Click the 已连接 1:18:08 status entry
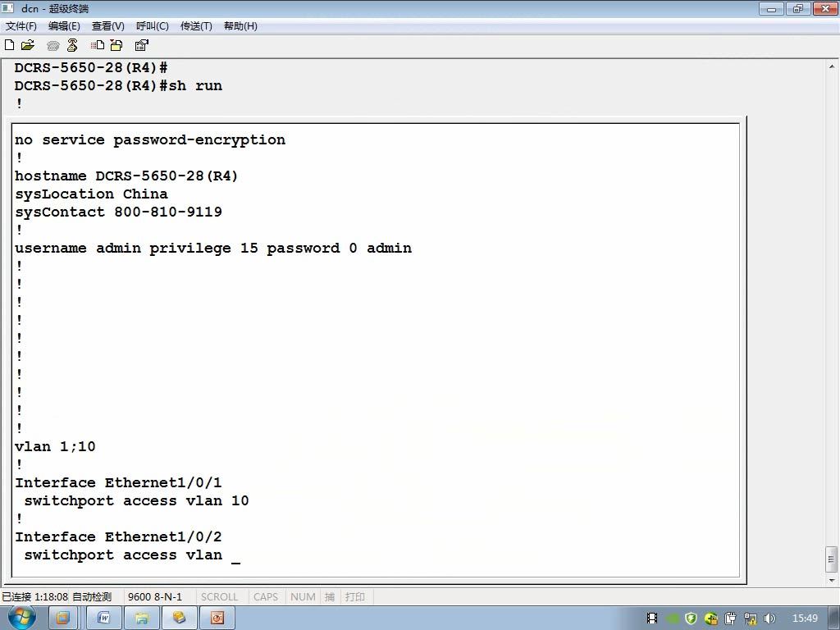Screen dimensions: 840x630 [x=34, y=597]
